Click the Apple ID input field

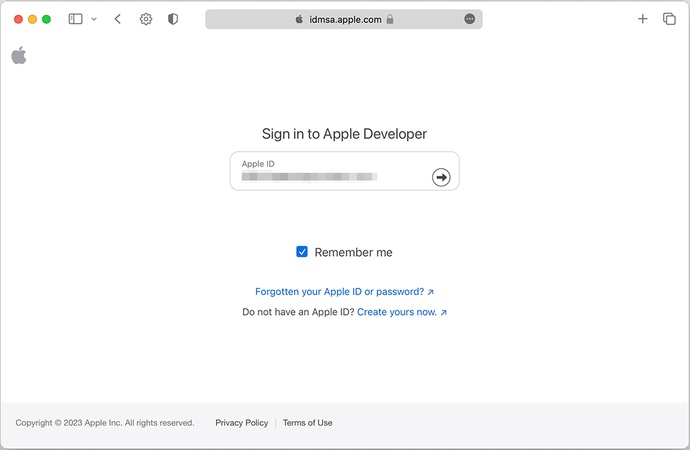pyautogui.click(x=344, y=171)
